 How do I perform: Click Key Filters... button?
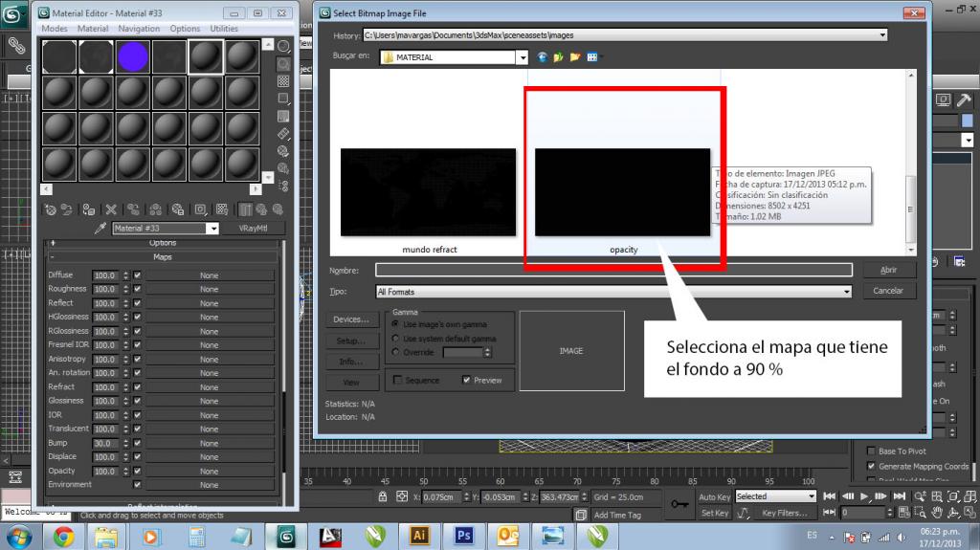tap(785, 513)
